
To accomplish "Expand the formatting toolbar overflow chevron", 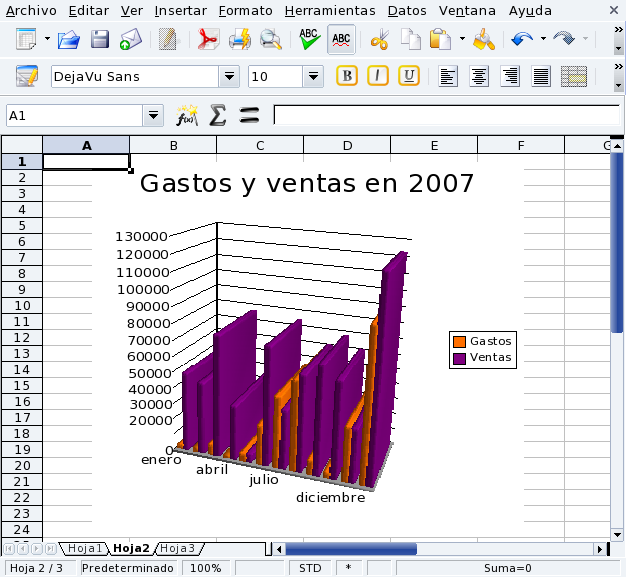I will click(x=618, y=67).
